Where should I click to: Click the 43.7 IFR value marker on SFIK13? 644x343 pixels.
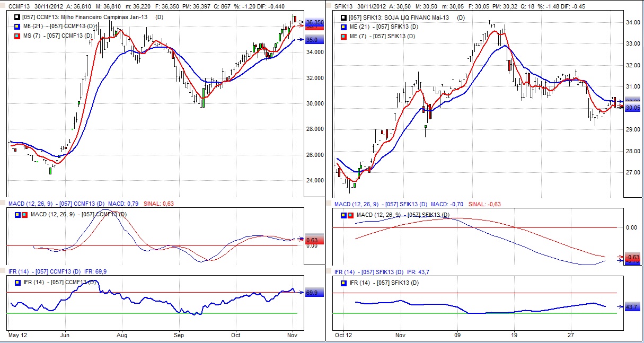(x=632, y=307)
